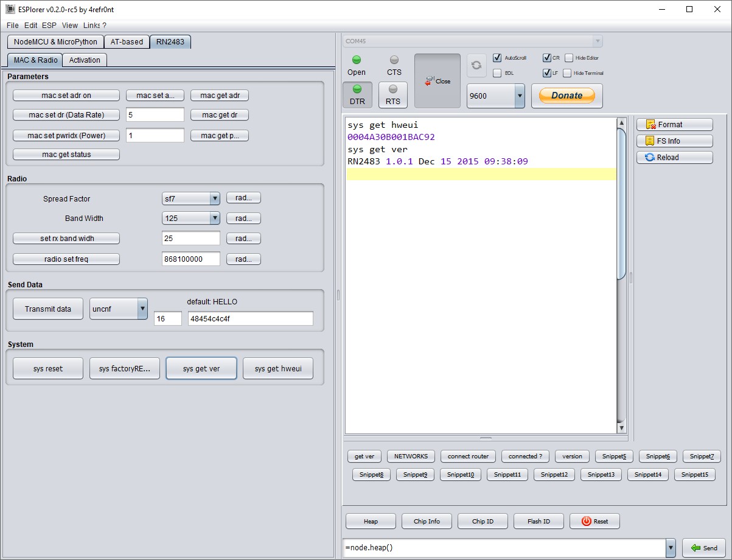Click the Format file system button
The image size is (732, 560).
click(675, 124)
